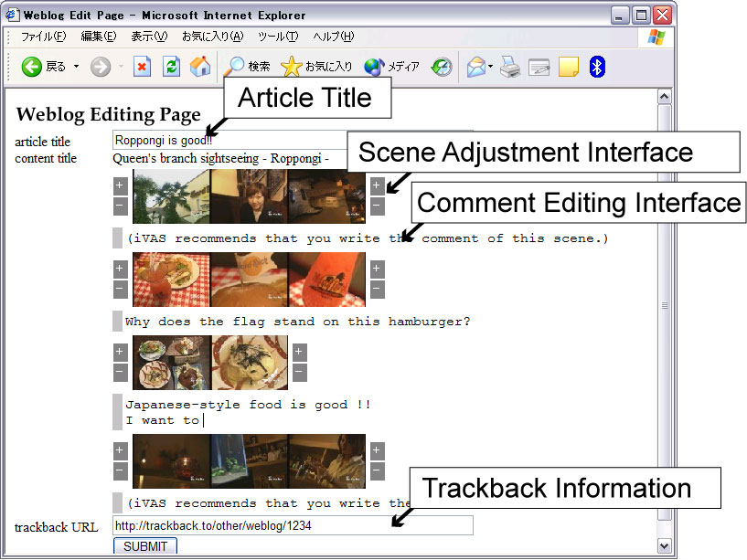Select the hamburger with flag thumbnail
747x560 pixels.
click(250, 280)
